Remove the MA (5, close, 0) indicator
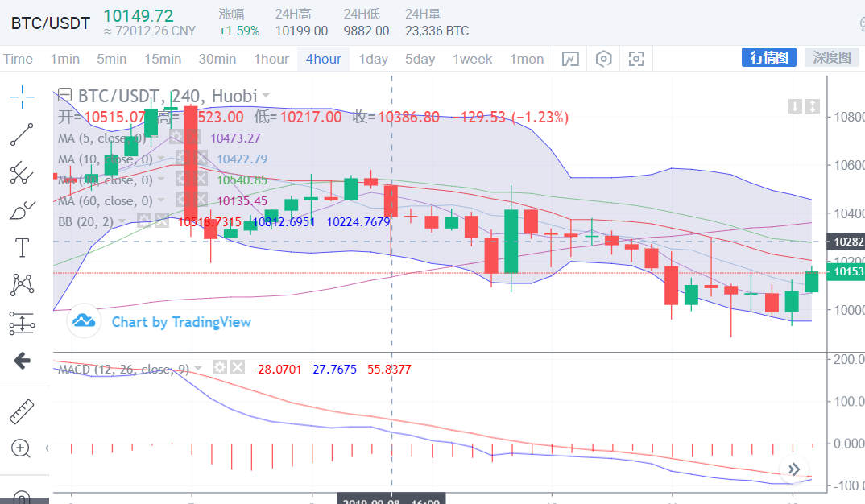The image size is (865, 504). [193, 138]
